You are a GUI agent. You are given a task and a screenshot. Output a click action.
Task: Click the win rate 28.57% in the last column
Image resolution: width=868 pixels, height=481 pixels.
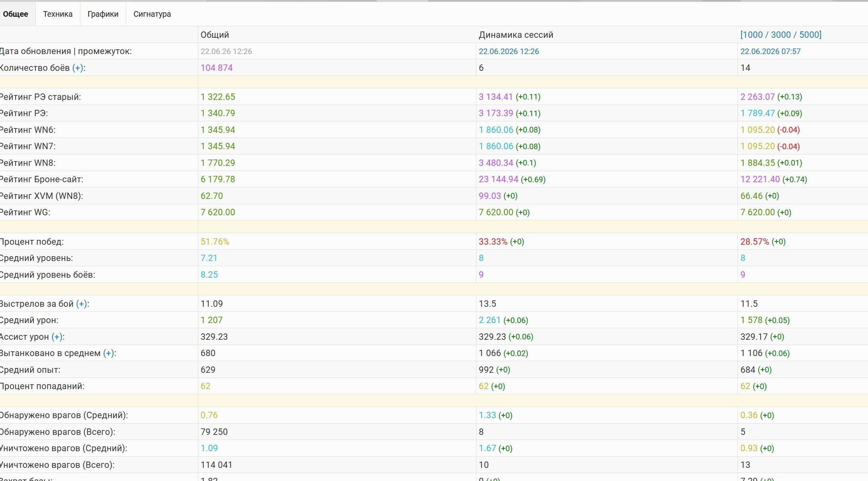[755, 242]
